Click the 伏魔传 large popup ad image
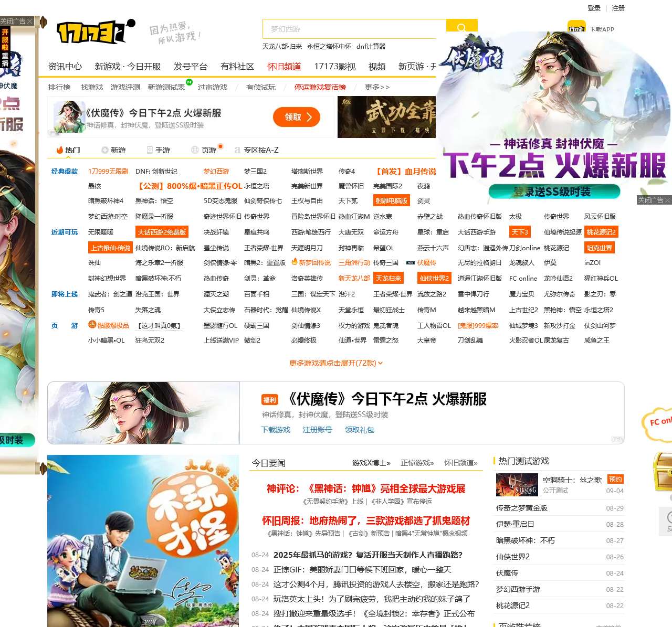 click(554, 118)
